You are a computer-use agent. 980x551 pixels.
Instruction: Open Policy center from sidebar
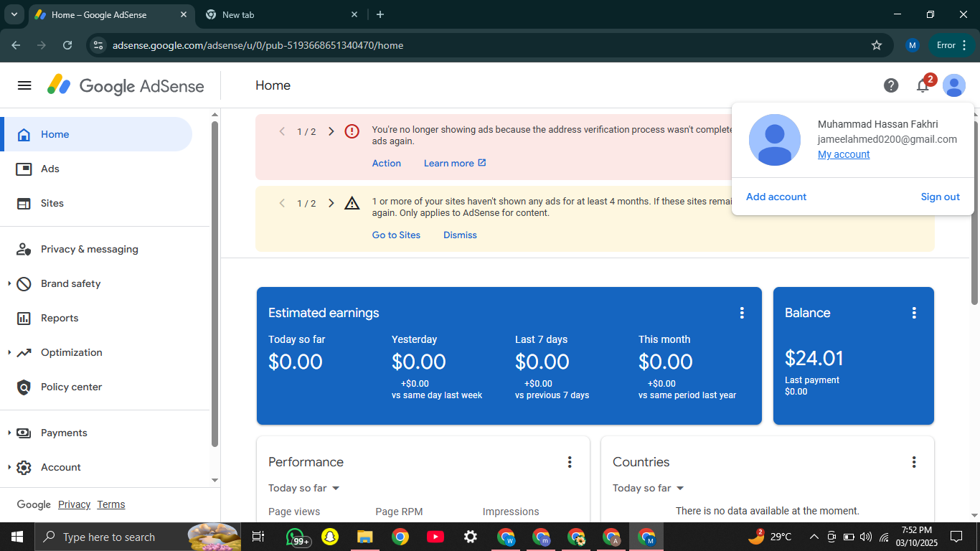point(71,387)
